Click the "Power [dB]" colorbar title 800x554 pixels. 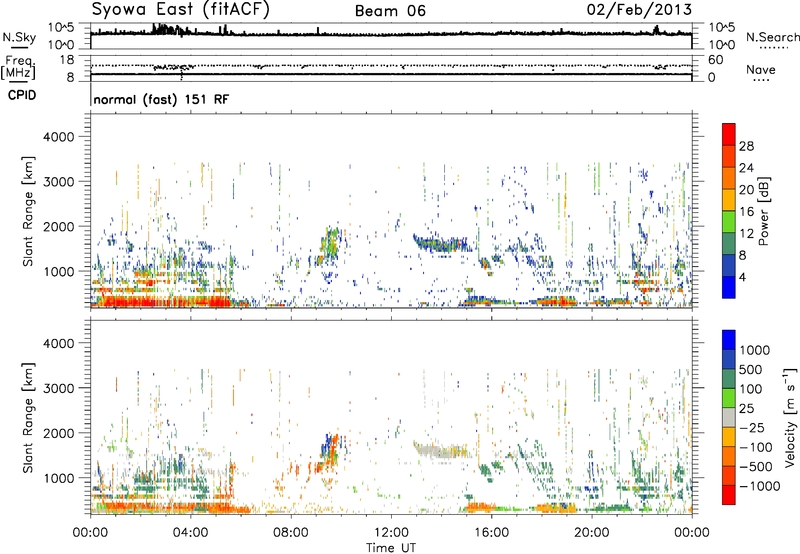764,211
